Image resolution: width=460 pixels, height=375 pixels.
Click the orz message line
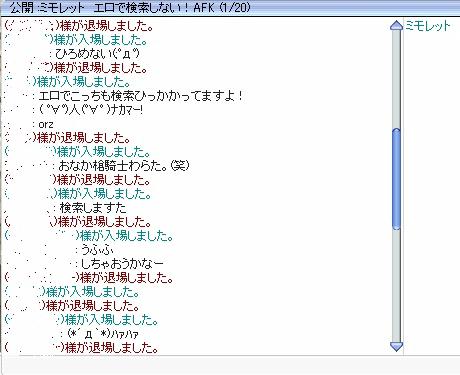point(46,124)
